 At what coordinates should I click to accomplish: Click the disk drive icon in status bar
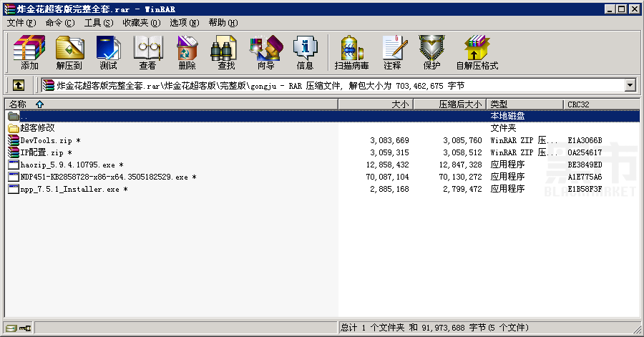coord(11,328)
